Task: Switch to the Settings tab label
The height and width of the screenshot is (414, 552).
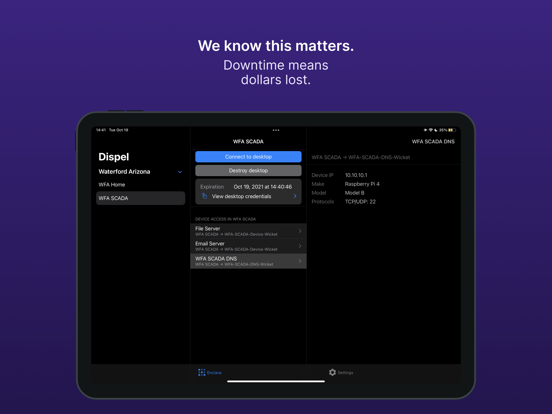Action: pos(345,373)
